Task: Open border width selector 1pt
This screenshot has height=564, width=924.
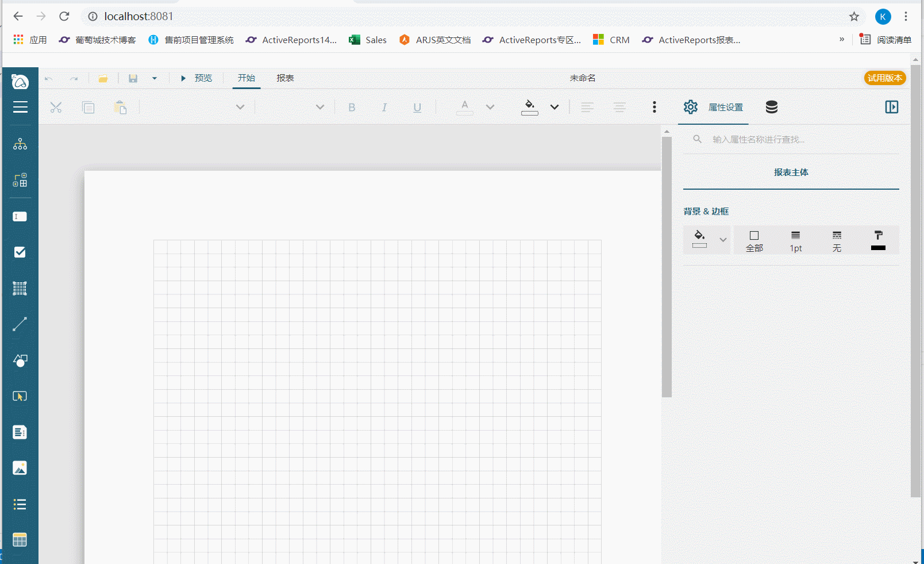Action: point(796,241)
